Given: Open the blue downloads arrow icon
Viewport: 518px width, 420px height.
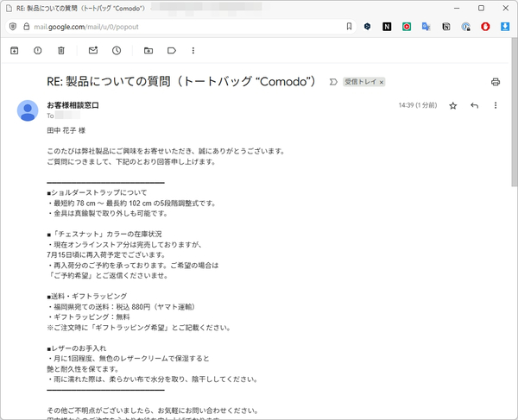Looking at the screenshot, I should (x=505, y=27).
